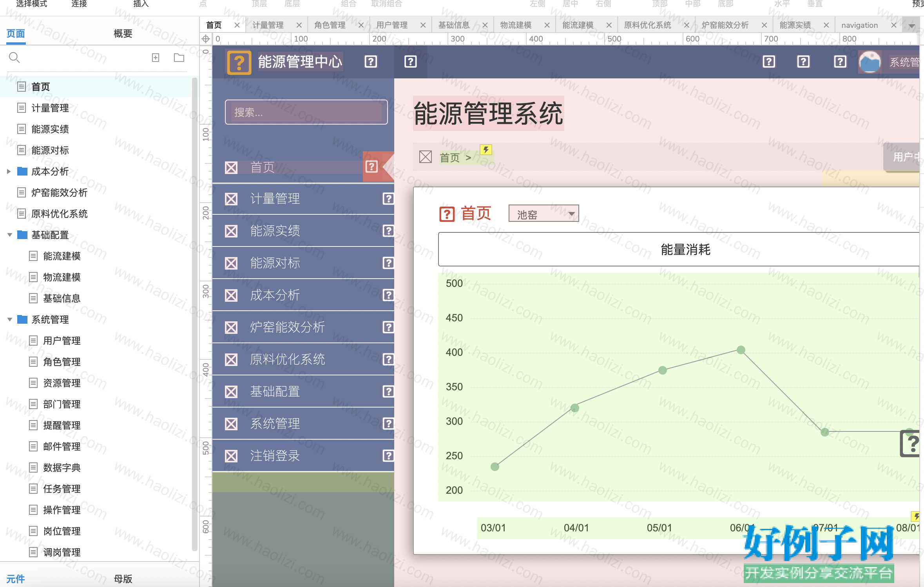The image size is (924, 587).
Task: Open the 概要 outline panel tab
Action: [x=123, y=34]
